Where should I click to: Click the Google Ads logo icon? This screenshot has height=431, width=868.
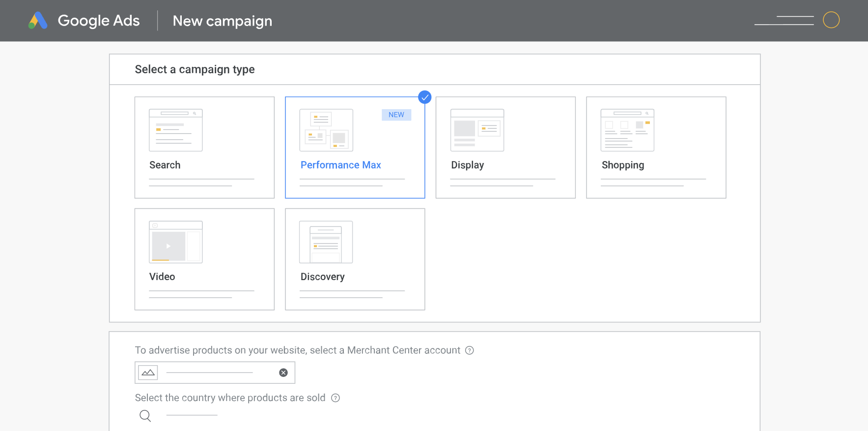(x=38, y=21)
